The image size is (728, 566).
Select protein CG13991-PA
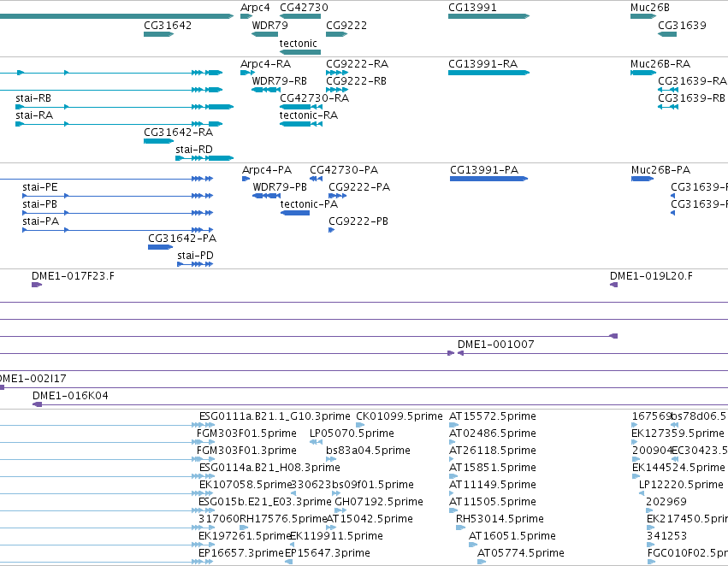coord(488,179)
